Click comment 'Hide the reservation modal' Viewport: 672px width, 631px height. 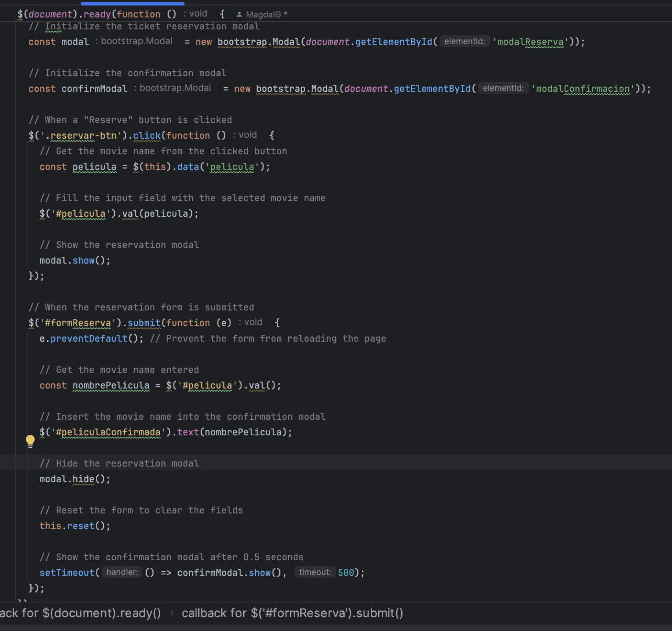(119, 463)
